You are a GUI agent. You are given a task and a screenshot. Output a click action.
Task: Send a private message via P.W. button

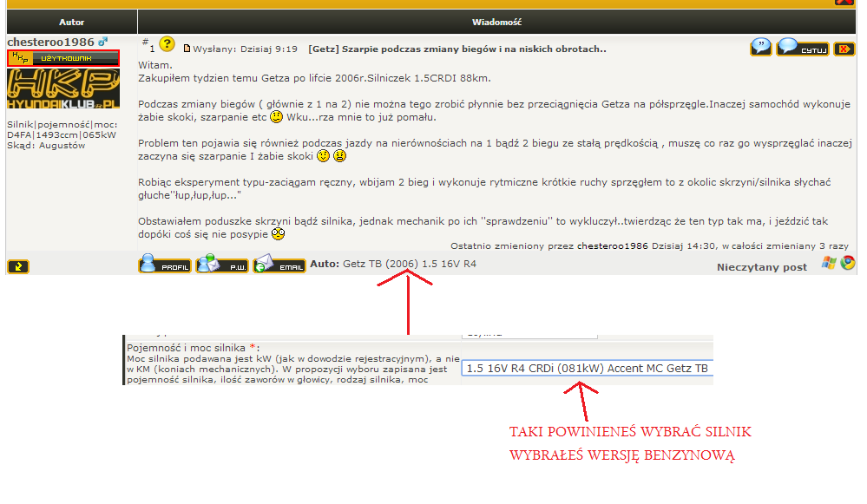(222, 264)
